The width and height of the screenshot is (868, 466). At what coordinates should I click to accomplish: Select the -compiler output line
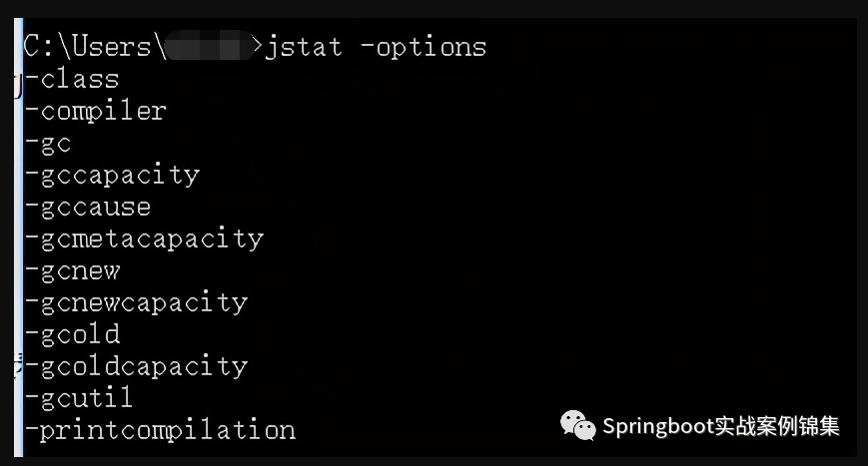tap(96, 112)
